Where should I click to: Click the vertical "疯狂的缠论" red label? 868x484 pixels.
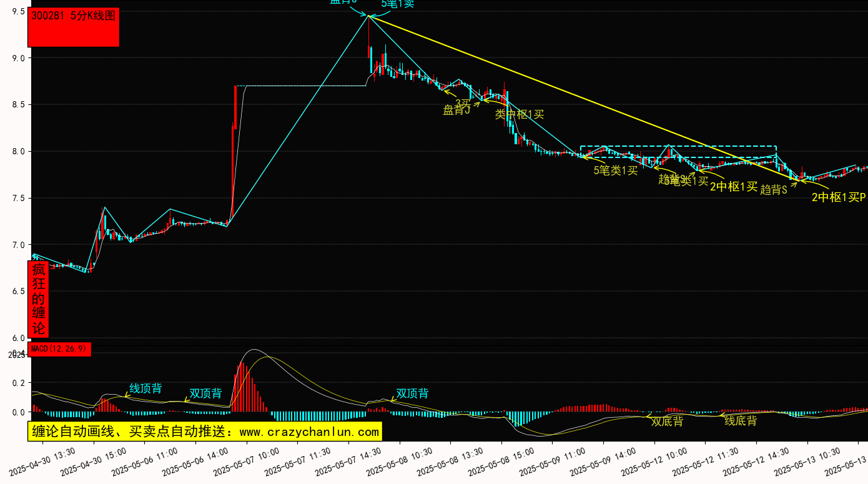point(39,299)
